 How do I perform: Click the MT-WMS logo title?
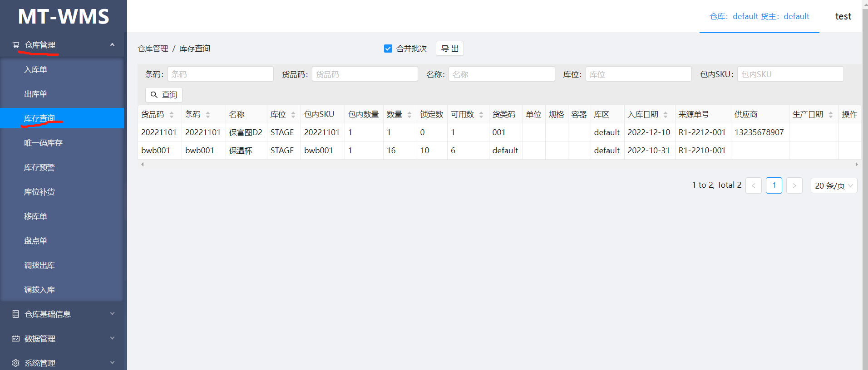(x=64, y=16)
